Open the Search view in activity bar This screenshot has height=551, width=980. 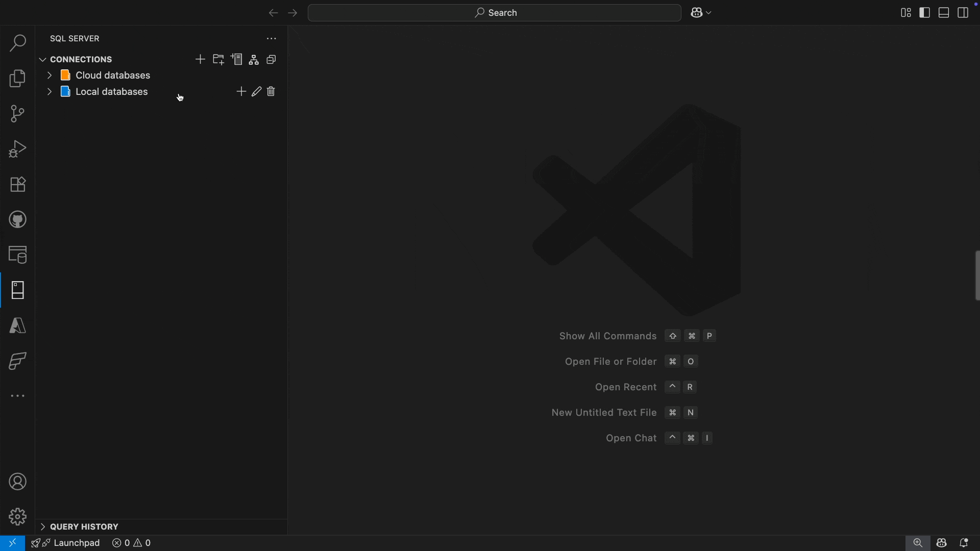point(18,43)
